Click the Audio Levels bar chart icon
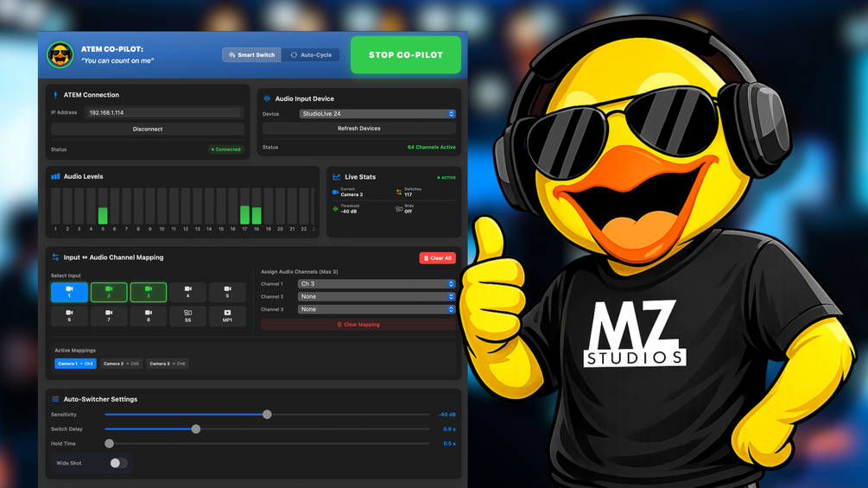This screenshot has width=868, height=488. pyautogui.click(x=55, y=176)
